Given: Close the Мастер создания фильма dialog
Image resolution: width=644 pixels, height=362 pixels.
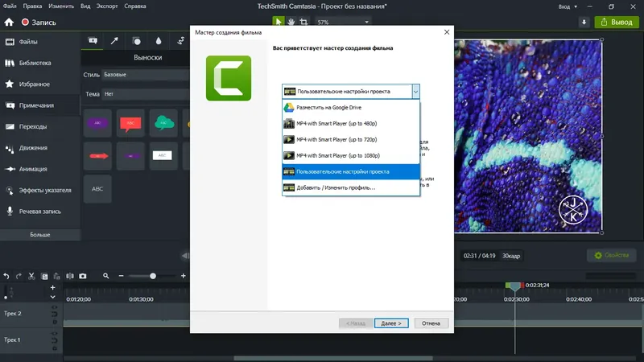Looking at the screenshot, I should 447,32.
